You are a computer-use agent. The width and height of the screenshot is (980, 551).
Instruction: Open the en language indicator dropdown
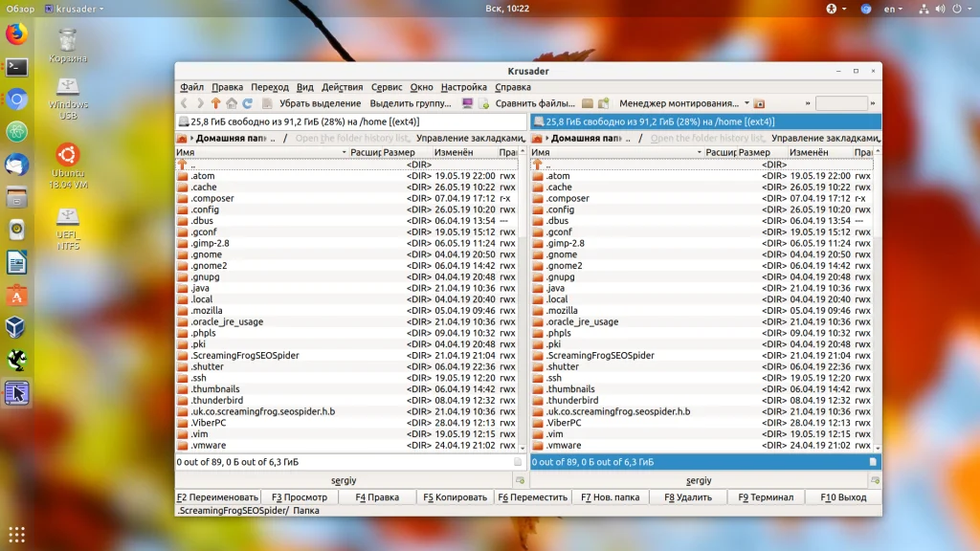[x=892, y=9]
